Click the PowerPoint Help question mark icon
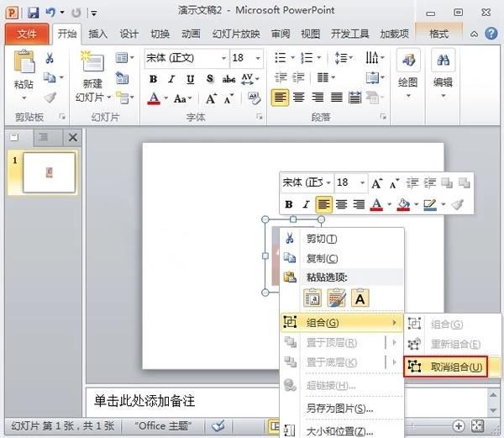Image resolution: width=504 pixels, height=438 pixels. 491,34
